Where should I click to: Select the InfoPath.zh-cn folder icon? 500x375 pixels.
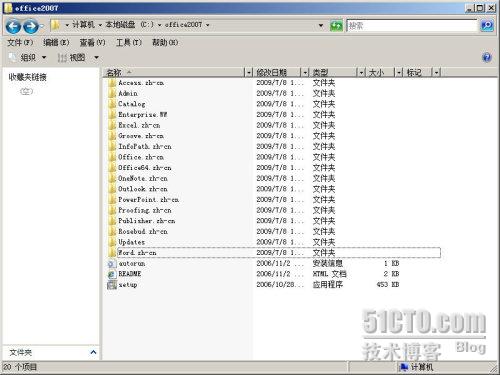pyautogui.click(x=112, y=147)
